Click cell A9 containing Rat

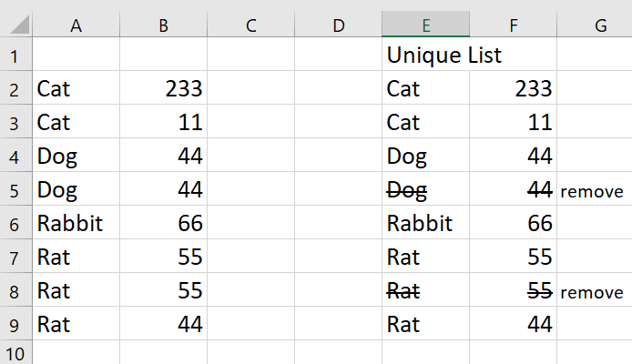pyautogui.click(x=76, y=323)
